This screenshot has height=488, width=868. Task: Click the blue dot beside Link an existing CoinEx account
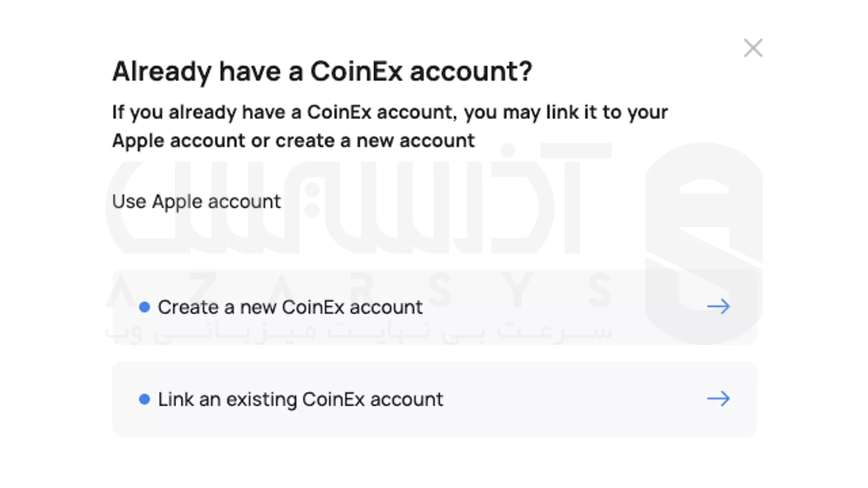tap(145, 399)
